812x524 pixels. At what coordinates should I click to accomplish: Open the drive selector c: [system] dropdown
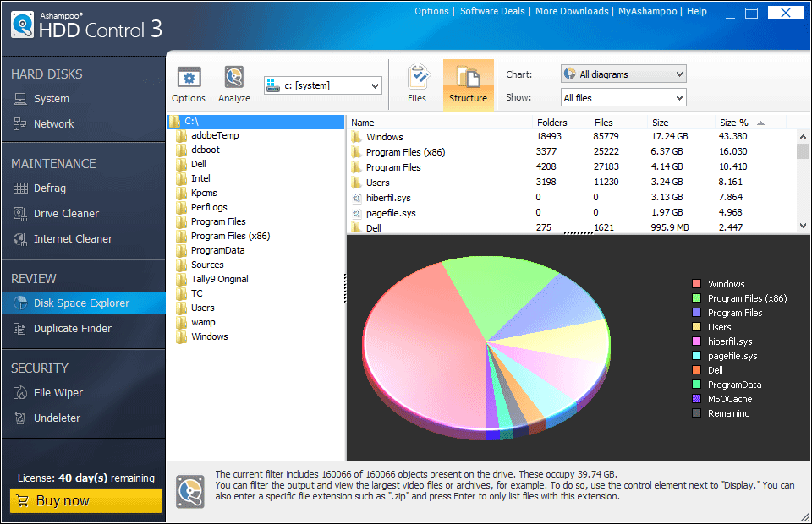click(x=323, y=86)
